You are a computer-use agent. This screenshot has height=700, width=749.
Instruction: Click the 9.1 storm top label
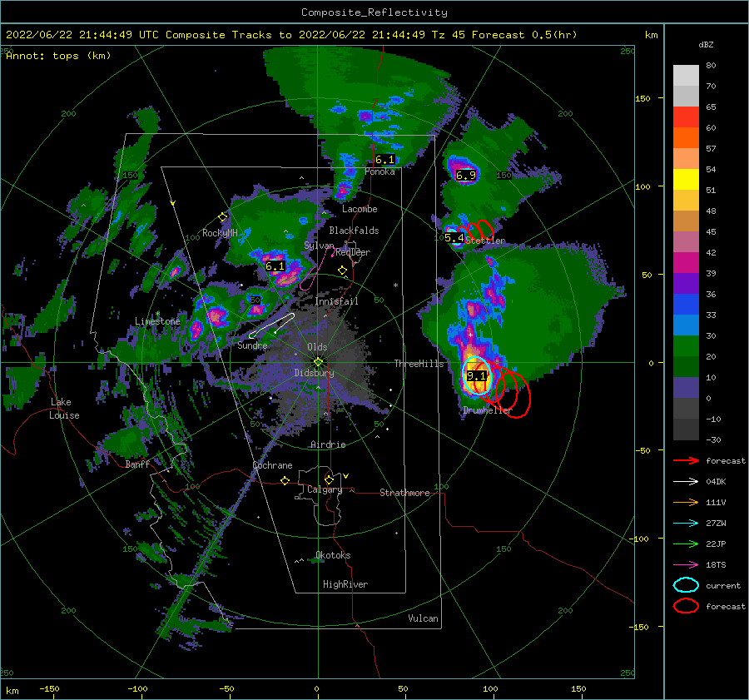476,376
